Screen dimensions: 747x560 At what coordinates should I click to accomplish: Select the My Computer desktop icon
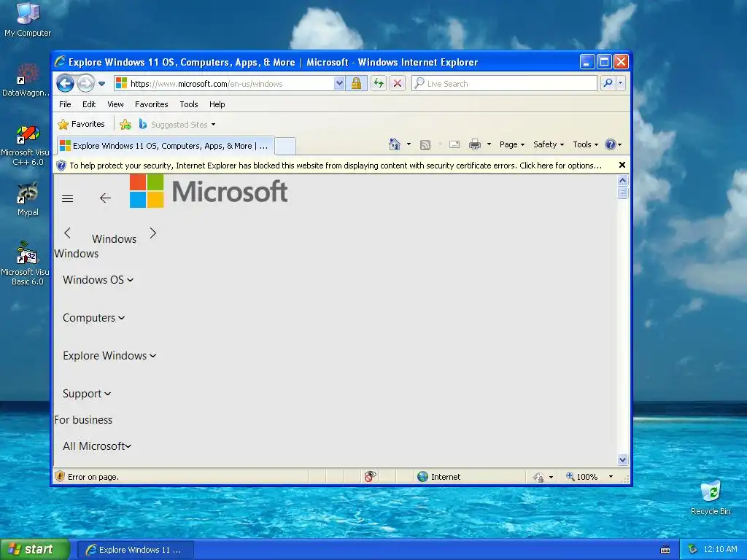(28, 20)
